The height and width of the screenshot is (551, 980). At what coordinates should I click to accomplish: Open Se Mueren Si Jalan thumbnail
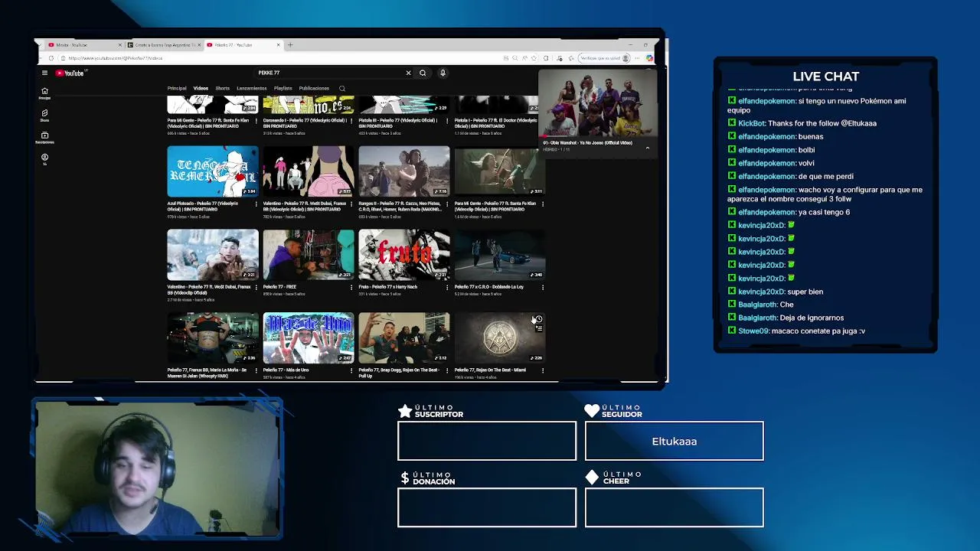[213, 338]
